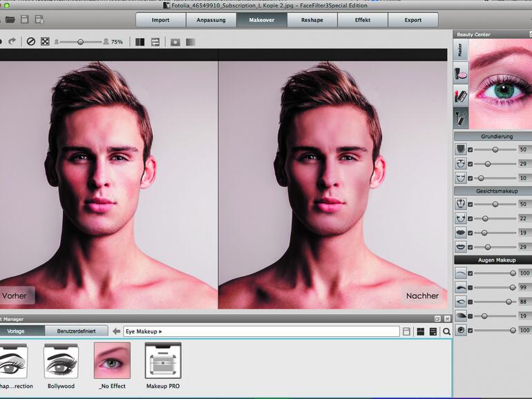Select the Bollywood eye makeup template

(x=61, y=361)
